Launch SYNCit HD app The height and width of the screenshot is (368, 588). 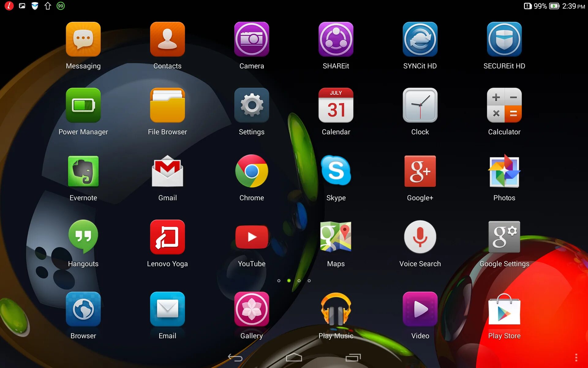(x=420, y=39)
